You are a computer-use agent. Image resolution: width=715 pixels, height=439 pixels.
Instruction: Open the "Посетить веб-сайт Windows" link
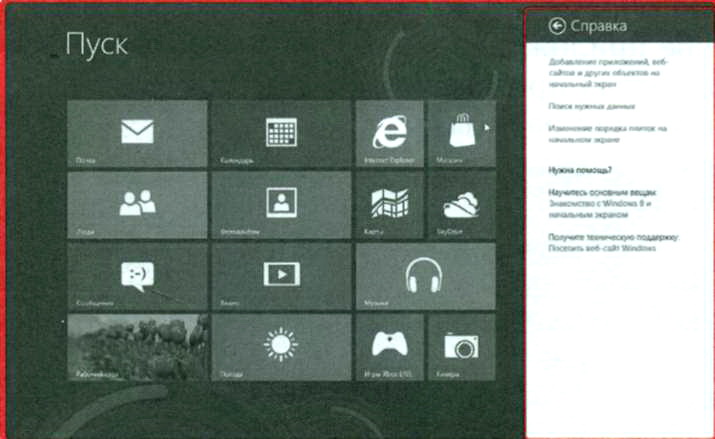[602, 248]
